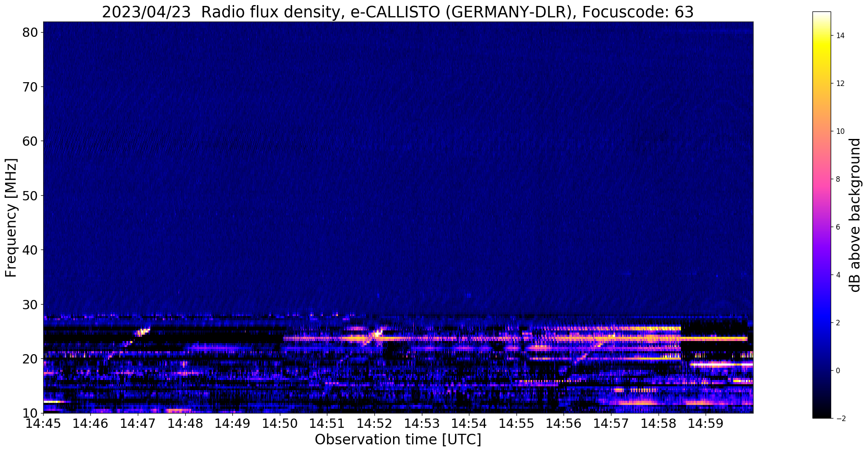Click the colorbar gradient scale
The image size is (868, 452).
(x=821, y=215)
